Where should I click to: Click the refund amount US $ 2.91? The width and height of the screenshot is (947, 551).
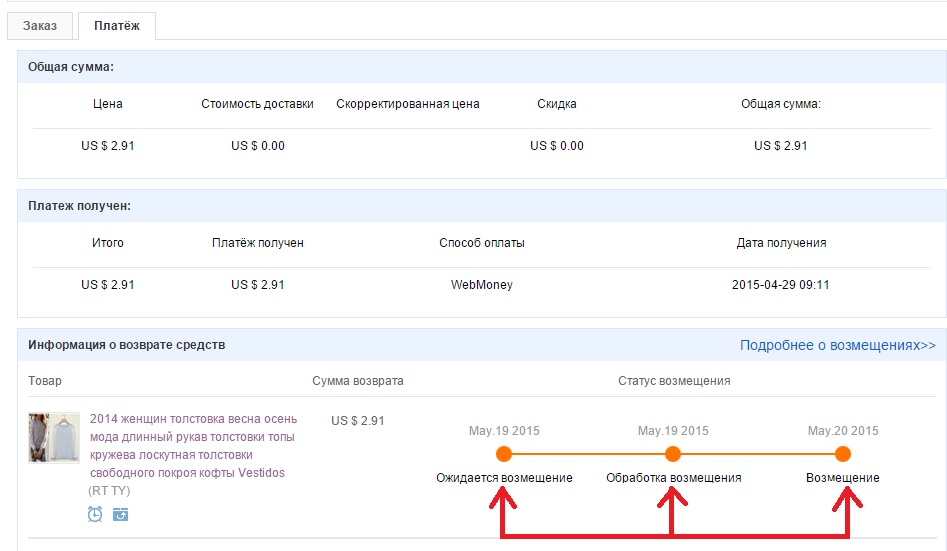tap(358, 420)
